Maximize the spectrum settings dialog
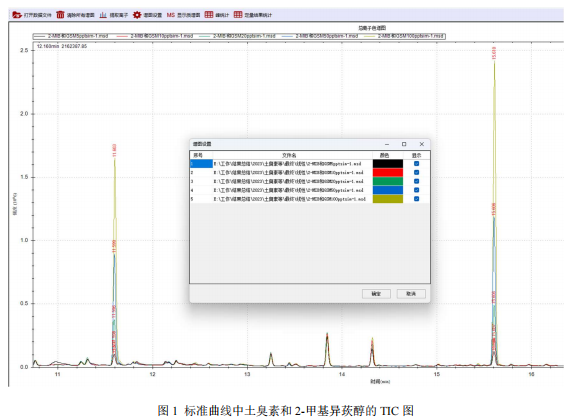The width and height of the screenshot is (570, 417). [x=404, y=144]
